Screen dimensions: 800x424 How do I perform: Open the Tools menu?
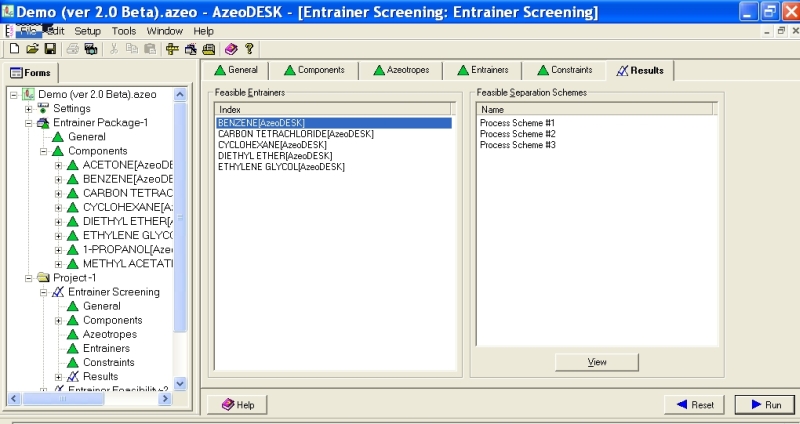pos(124,31)
